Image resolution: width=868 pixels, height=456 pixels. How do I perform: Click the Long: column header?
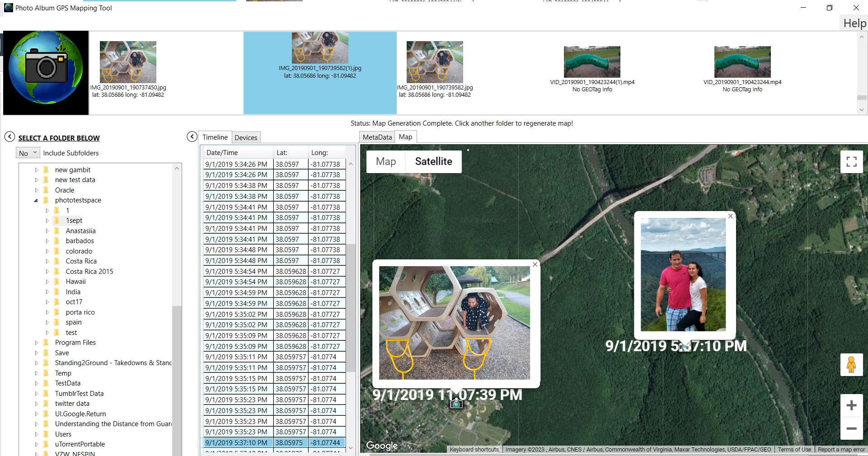(x=327, y=153)
